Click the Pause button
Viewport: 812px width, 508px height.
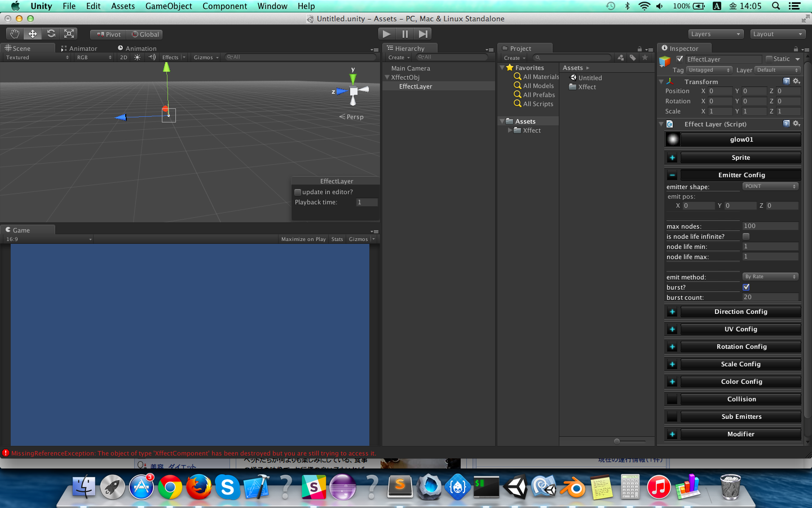click(405, 34)
